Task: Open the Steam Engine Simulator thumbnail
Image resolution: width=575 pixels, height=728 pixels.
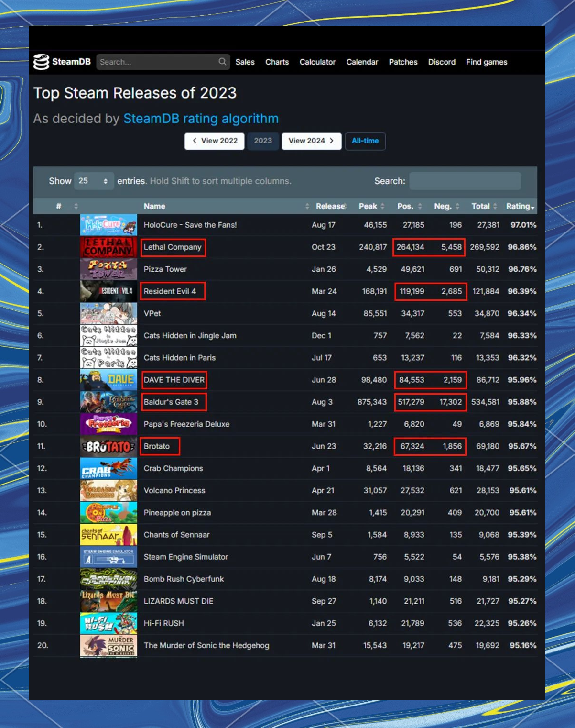Action: click(108, 557)
